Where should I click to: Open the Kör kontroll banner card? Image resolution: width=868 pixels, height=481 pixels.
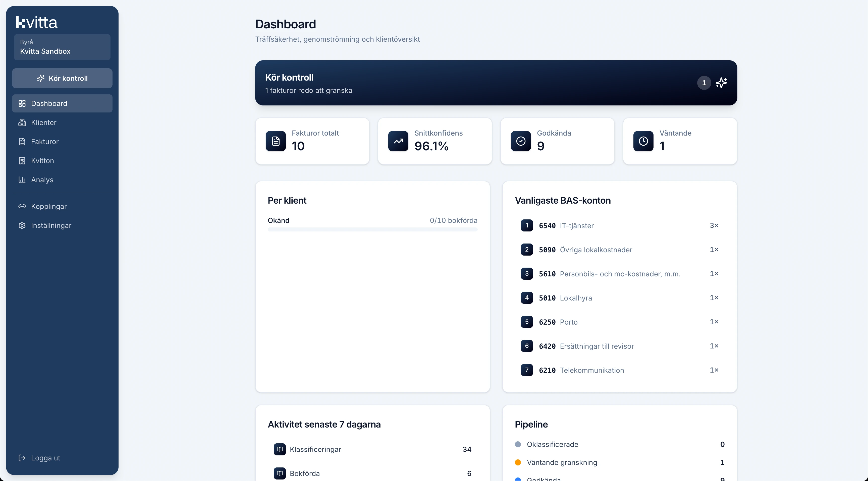click(x=496, y=83)
